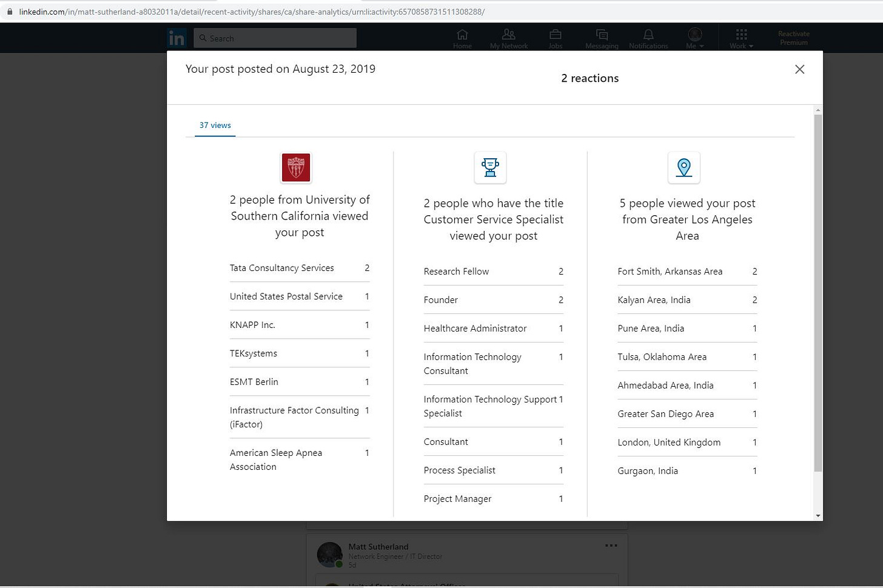
Task: Click 'Your post posted on August 23, 2019'
Action: tap(280, 69)
